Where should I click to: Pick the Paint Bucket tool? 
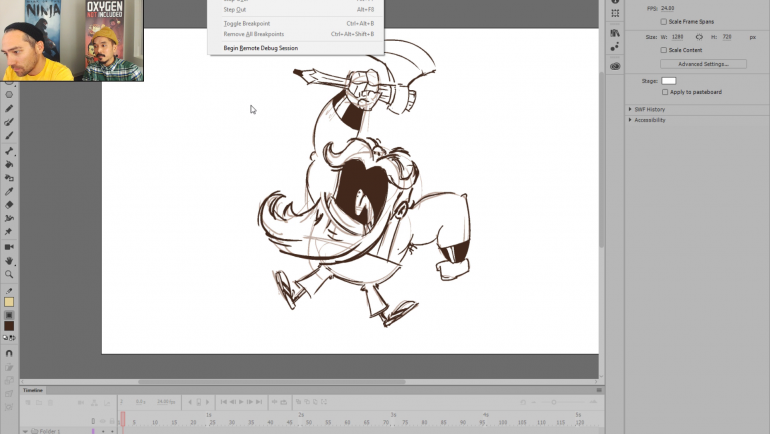[9, 163]
